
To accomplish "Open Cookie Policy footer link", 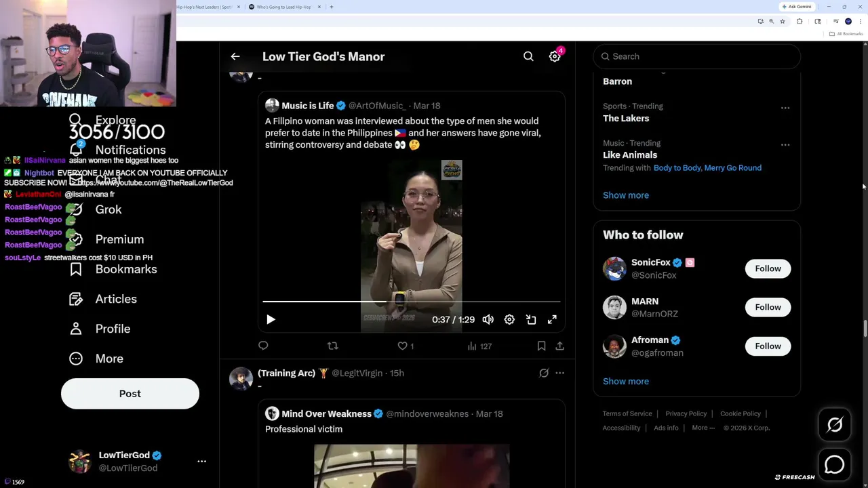I will pyautogui.click(x=741, y=413).
